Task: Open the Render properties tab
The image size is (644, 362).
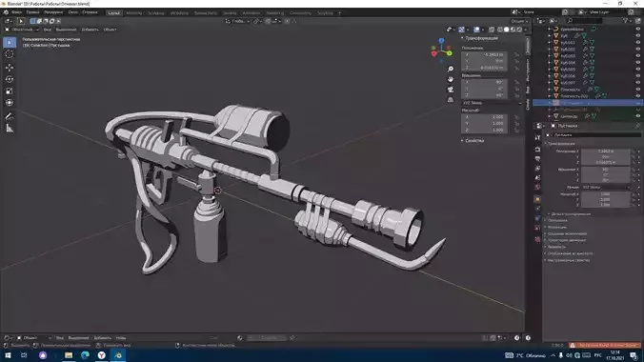Action: pos(537,149)
